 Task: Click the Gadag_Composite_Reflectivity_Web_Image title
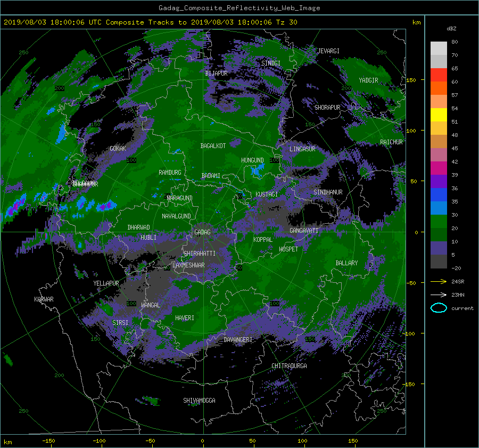[x=239, y=8]
